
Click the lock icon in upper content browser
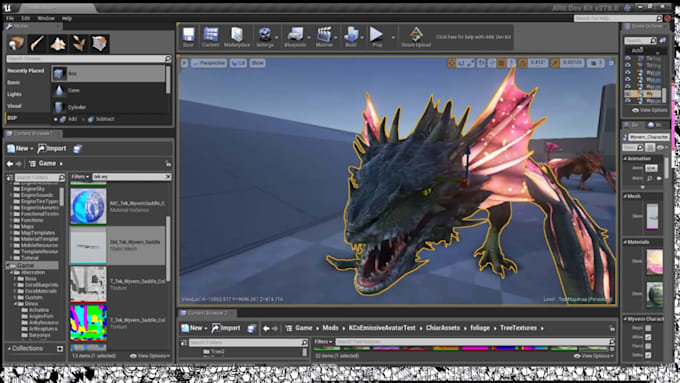coord(168,164)
